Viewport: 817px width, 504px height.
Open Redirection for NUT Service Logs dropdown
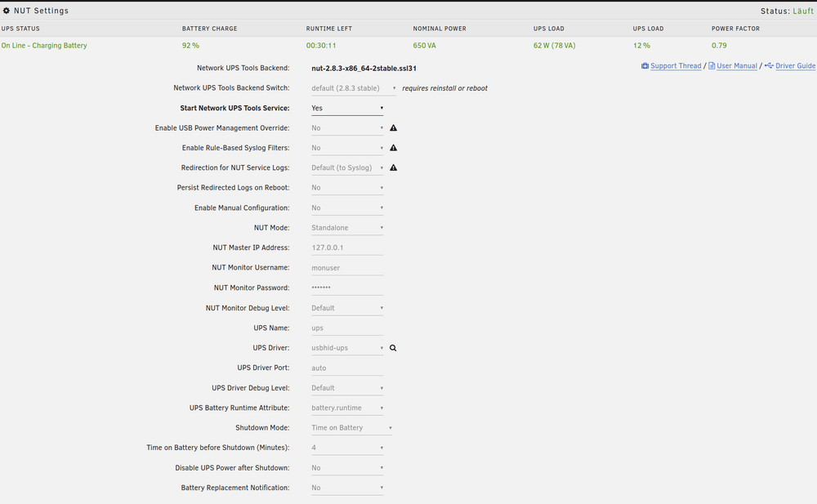(347, 167)
